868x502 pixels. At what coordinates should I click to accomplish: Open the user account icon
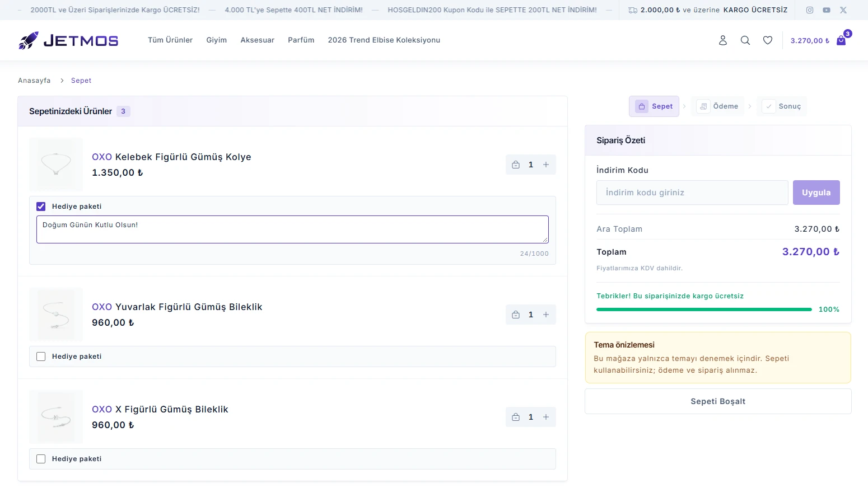click(x=723, y=40)
